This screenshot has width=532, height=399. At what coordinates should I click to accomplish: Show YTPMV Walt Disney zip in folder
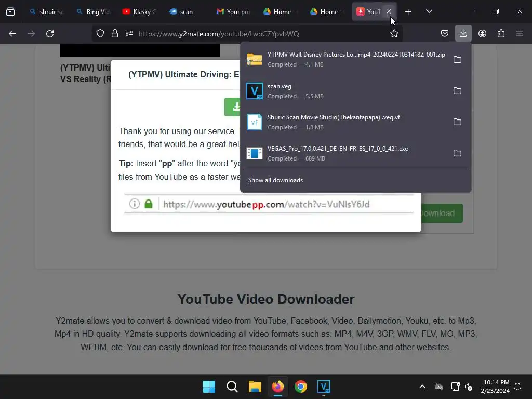pos(457,59)
